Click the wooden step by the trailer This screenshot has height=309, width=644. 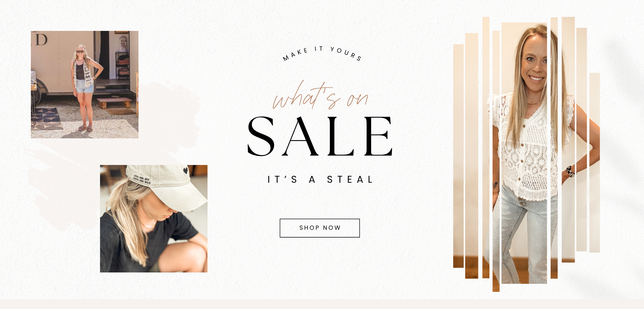[114, 103]
